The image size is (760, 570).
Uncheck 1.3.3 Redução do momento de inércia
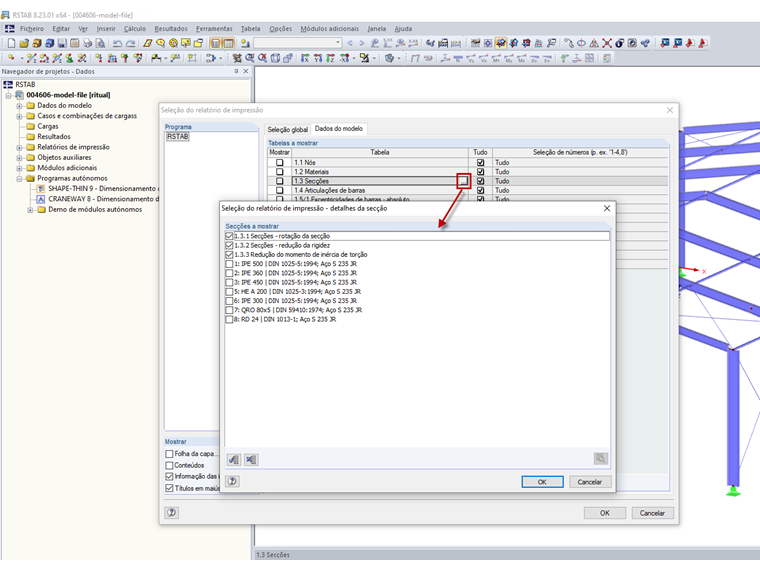point(229,254)
